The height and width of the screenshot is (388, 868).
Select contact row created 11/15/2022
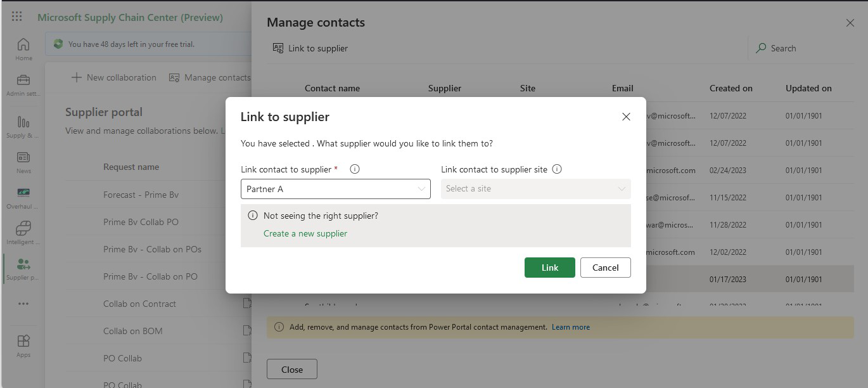click(750, 197)
